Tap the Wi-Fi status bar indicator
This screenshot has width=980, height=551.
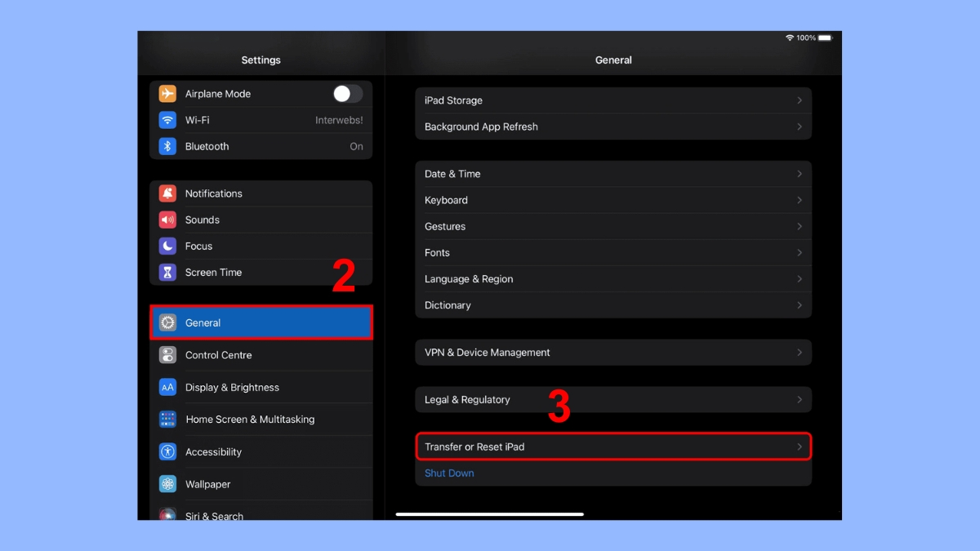[x=790, y=38]
